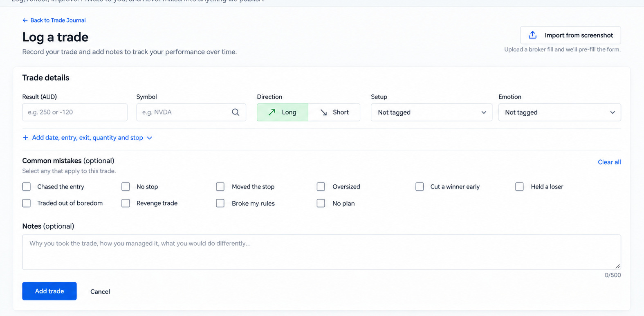Click into the Notes text area

point(321,252)
